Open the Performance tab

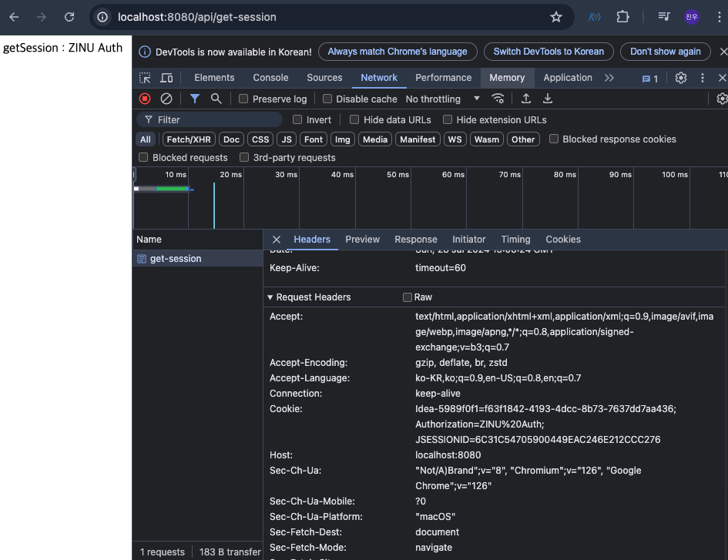click(x=444, y=78)
